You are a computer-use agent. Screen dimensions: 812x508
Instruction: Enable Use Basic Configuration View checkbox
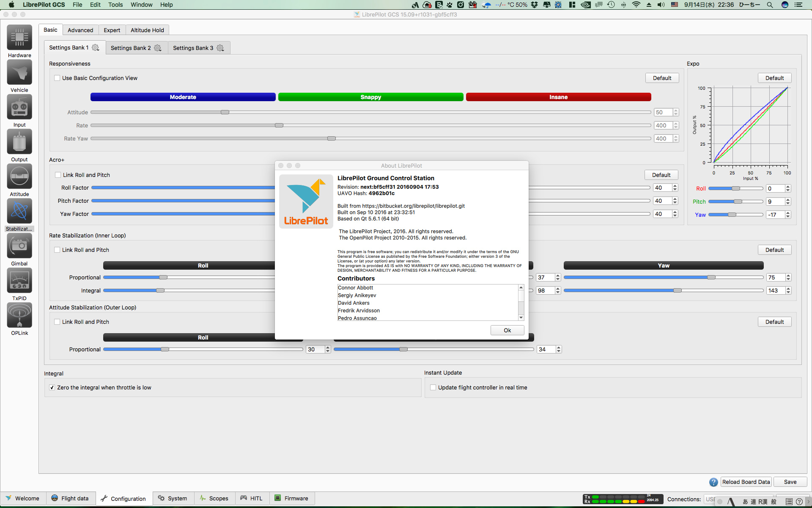57,78
